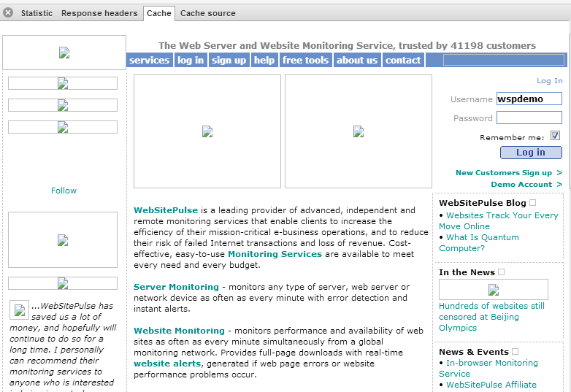The image size is (571, 392).
Task: Open Hundreds of websites still censored news link
Action: 491,317
